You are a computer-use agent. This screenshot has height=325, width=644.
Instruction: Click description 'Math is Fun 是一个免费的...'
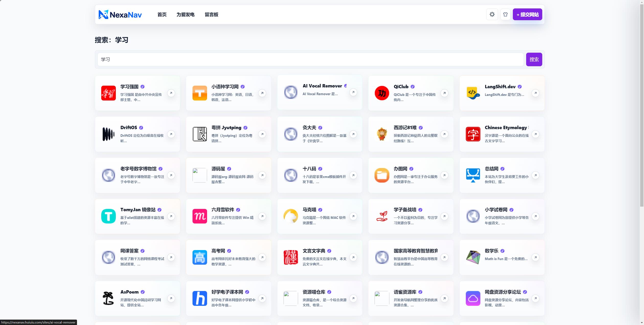pyautogui.click(x=506, y=259)
